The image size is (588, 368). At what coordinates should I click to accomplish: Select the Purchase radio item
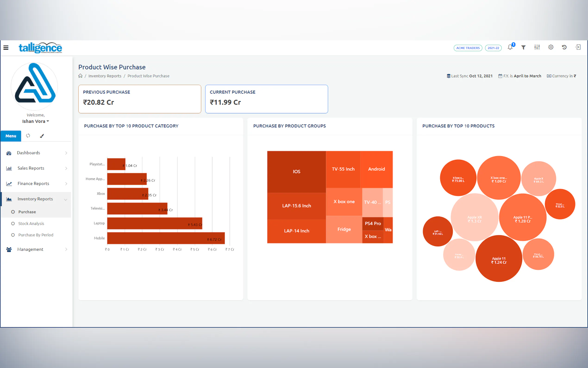click(27, 212)
